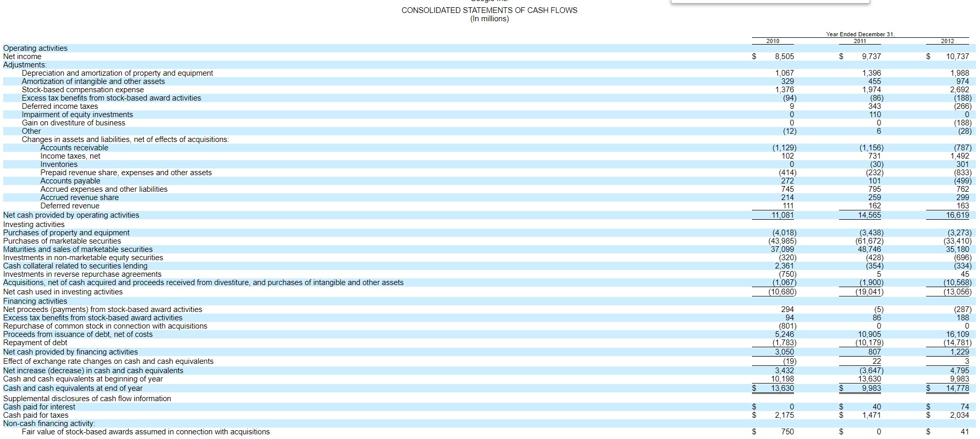Click the 'Accounts receivable' row label
This screenshot has height=439, width=980.
(x=75, y=148)
